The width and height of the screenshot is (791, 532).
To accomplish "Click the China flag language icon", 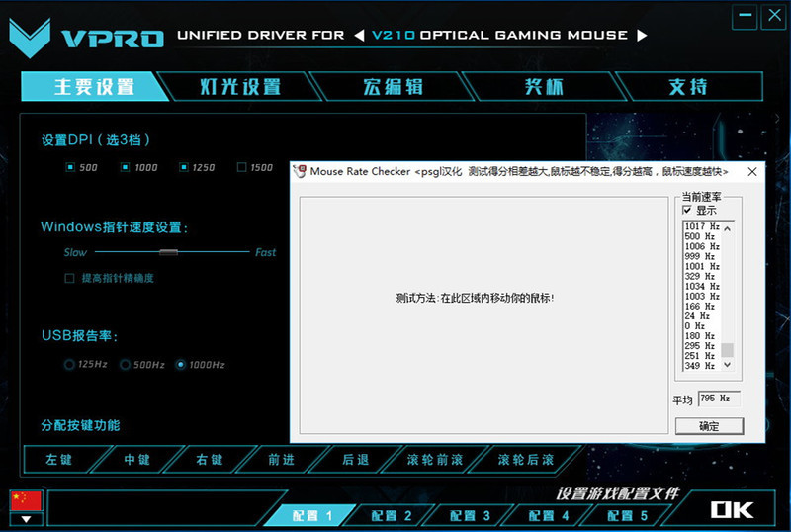I will (x=27, y=500).
